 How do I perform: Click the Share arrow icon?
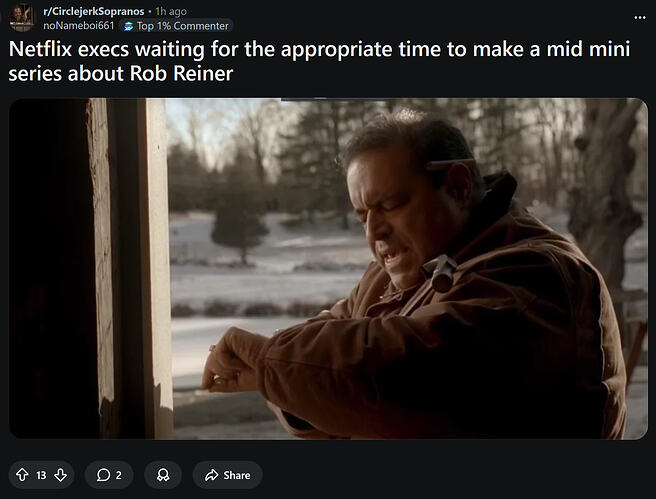coord(212,475)
